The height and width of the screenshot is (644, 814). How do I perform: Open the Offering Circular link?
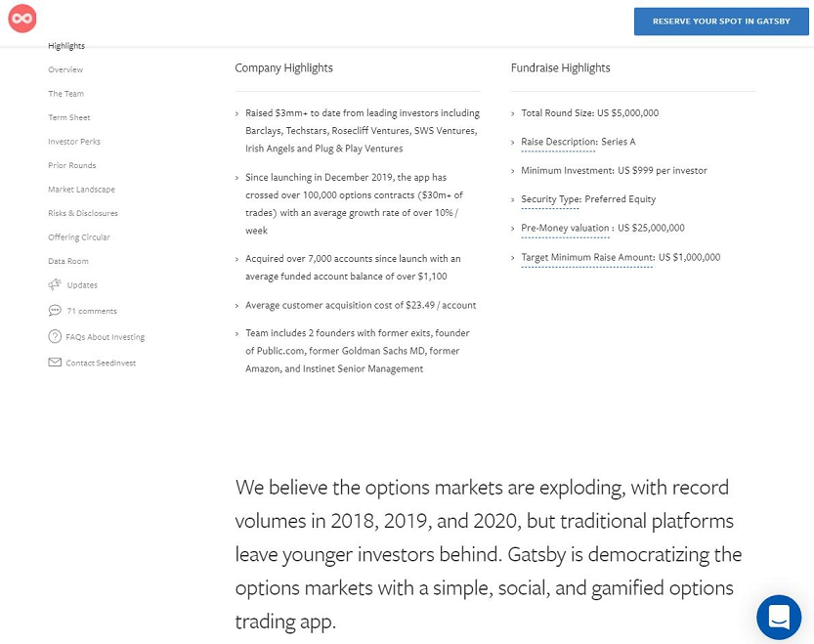[x=79, y=237]
